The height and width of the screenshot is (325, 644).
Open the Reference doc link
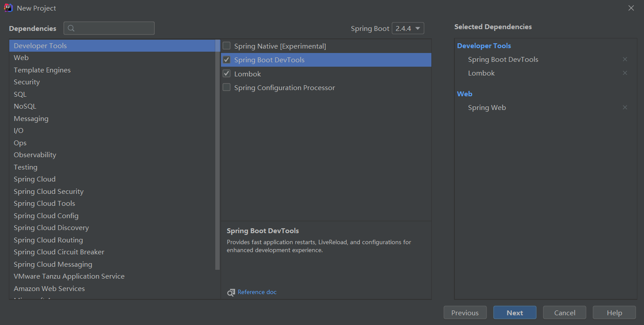pos(257,292)
